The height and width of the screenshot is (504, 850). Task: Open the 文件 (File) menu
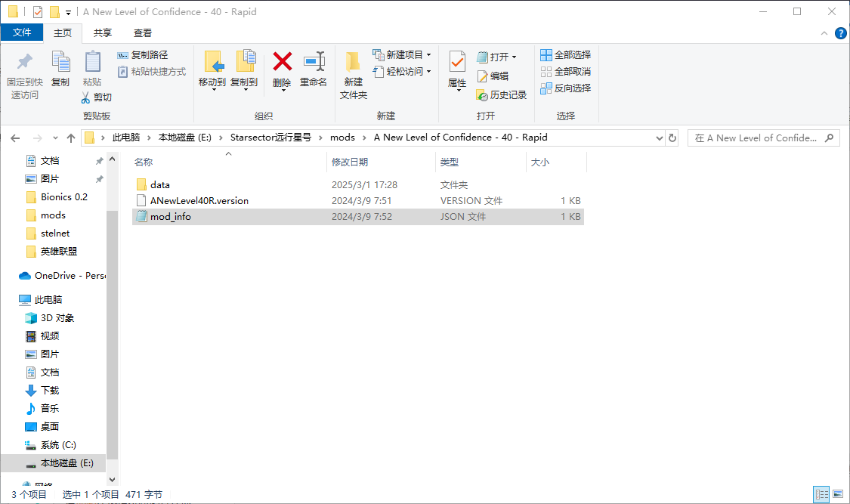[x=23, y=32]
